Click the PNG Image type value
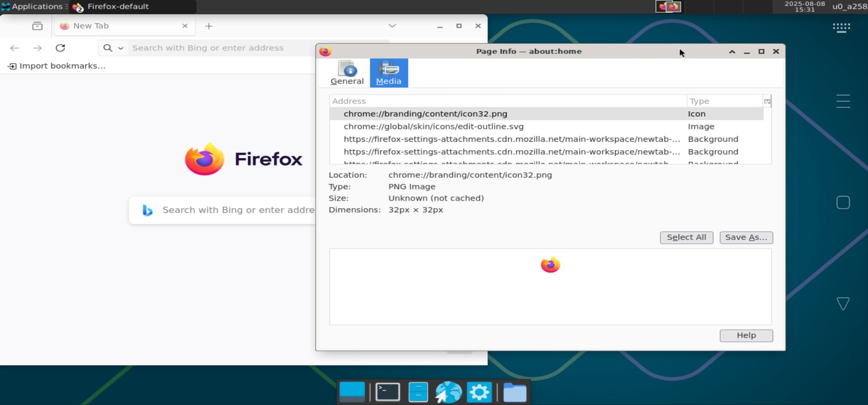Viewport: 868px width, 405px height. pos(412,186)
